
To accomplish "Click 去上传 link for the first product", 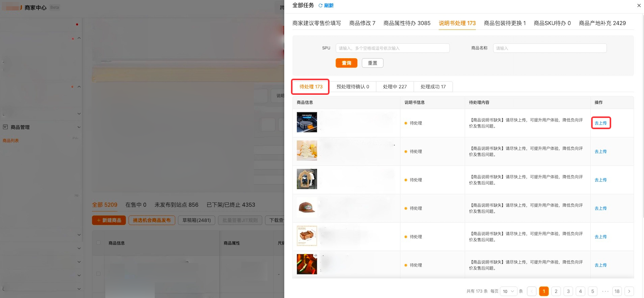I will pyautogui.click(x=600, y=123).
